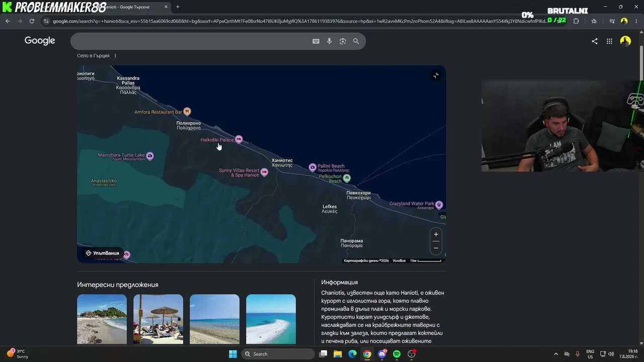The image size is (644, 362).
Task: Open the rocky beach photo thumbnail
Action: pyautogui.click(x=102, y=319)
